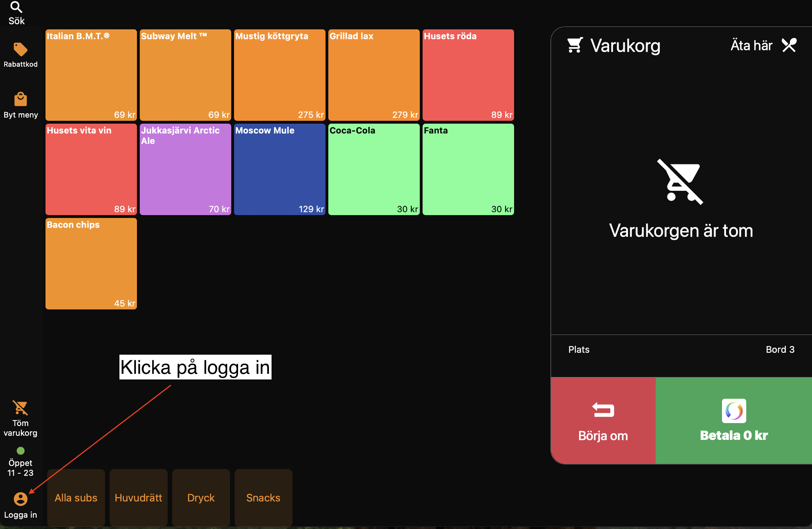Click the green Öppet status dot
Image resolution: width=812 pixels, height=529 pixels.
point(20,450)
